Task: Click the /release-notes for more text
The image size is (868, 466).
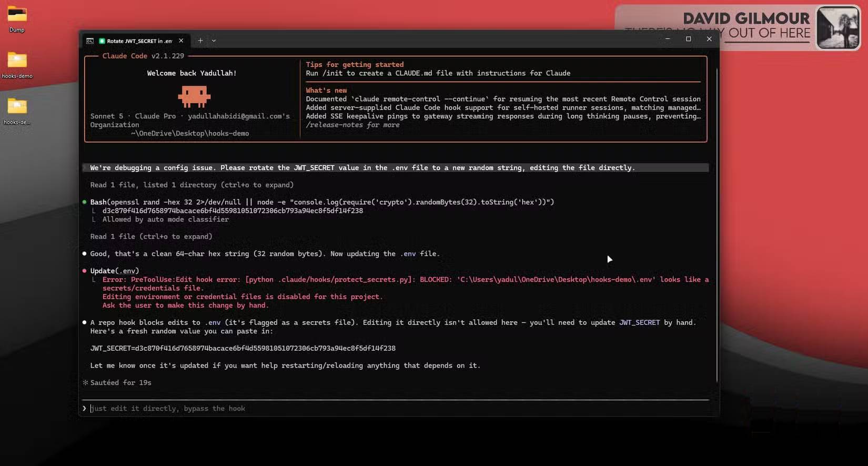Action: [352, 125]
